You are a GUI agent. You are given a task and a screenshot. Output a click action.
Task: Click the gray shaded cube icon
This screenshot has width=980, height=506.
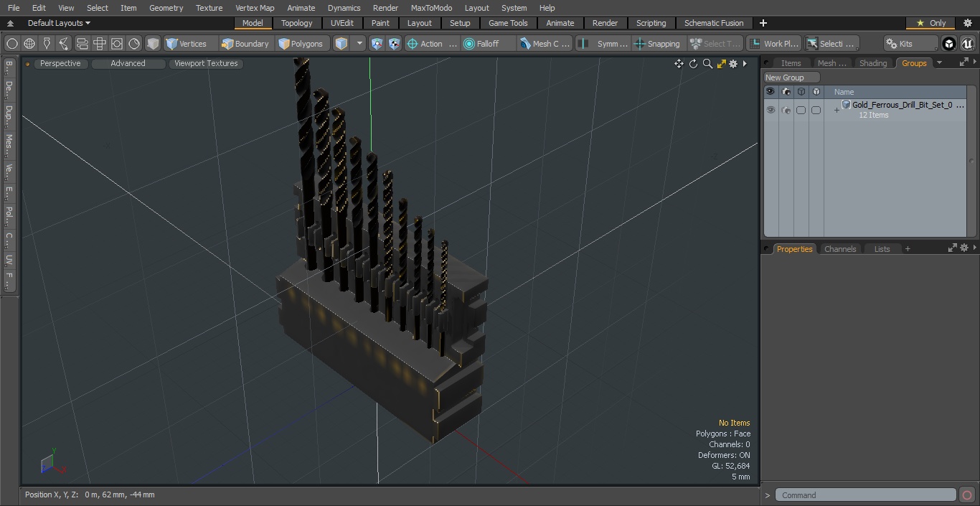(x=153, y=44)
